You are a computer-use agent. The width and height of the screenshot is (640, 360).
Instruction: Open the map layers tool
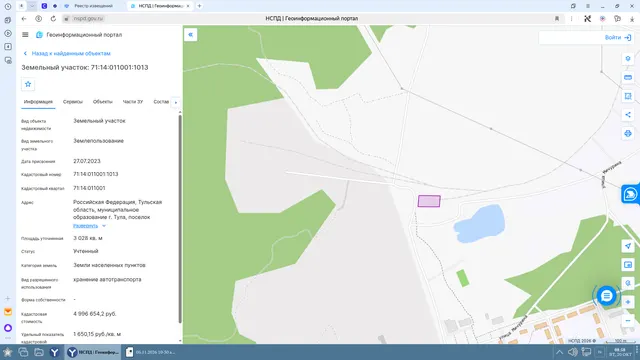[628, 59]
